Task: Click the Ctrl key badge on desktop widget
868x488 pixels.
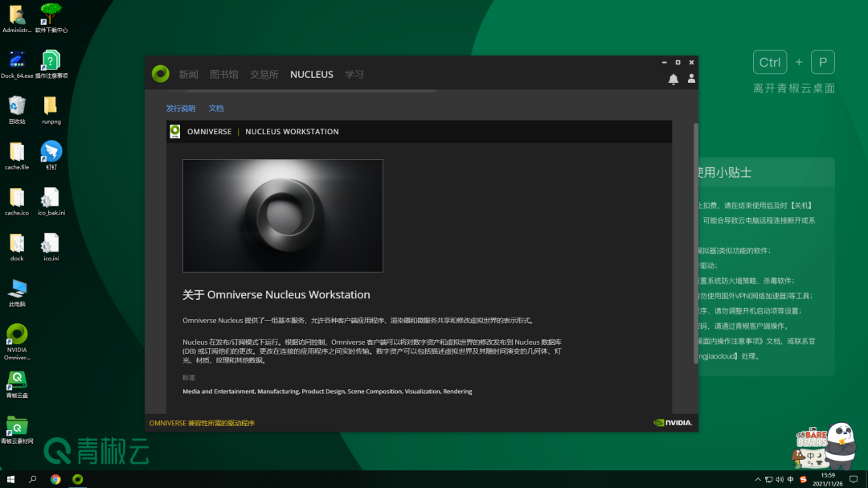Action: coord(769,62)
